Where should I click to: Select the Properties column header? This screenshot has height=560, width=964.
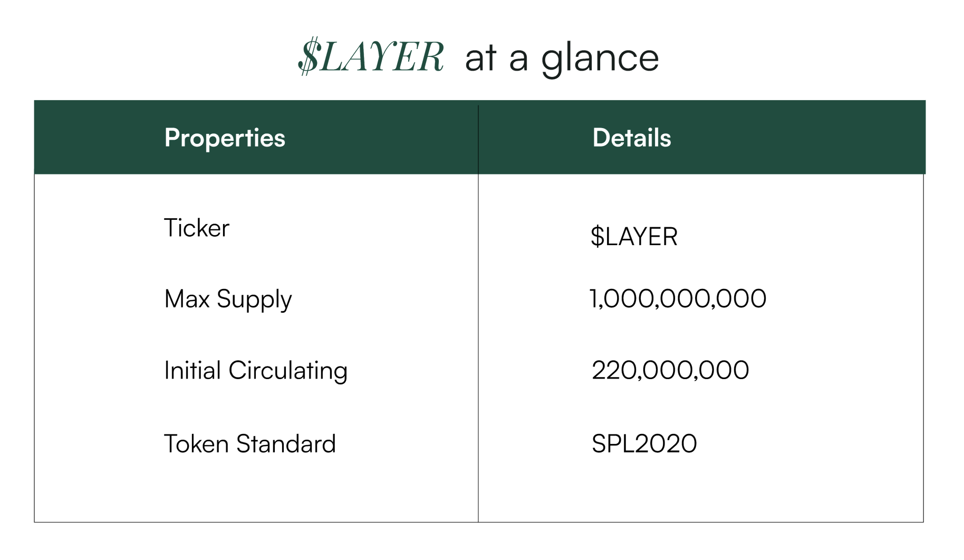point(225,139)
